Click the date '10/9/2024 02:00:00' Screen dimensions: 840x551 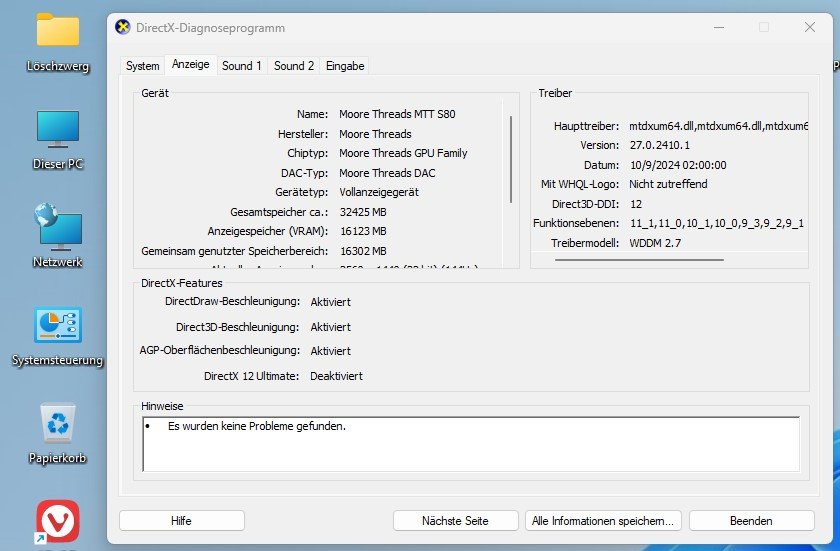(x=678, y=165)
